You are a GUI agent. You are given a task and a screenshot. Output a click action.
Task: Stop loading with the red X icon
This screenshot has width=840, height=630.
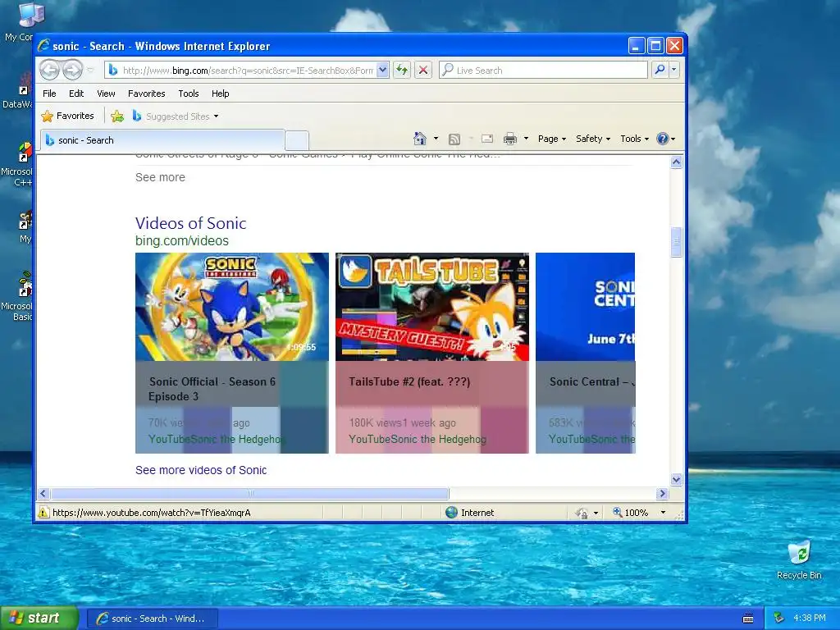(423, 71)
